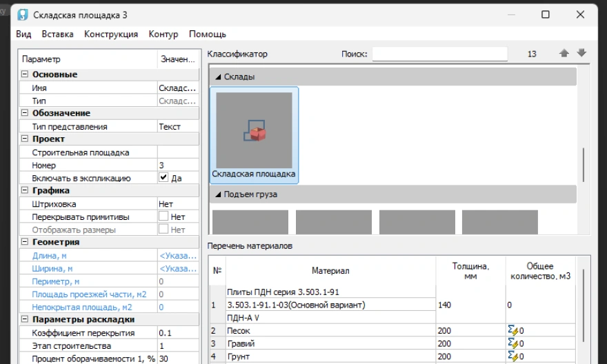Click the Поиск search input field
607x364 pixels.
click(x=439, y=54)
